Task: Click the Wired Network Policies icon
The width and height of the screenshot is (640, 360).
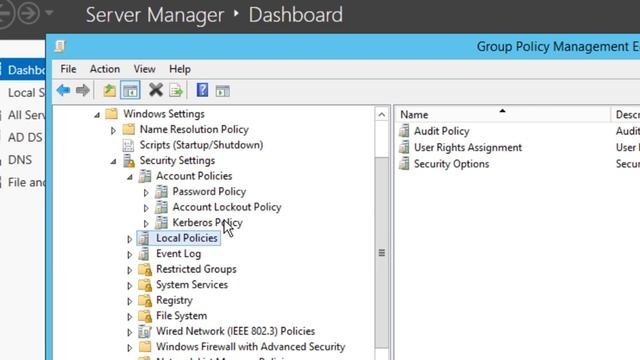Action: click(144, 331)
